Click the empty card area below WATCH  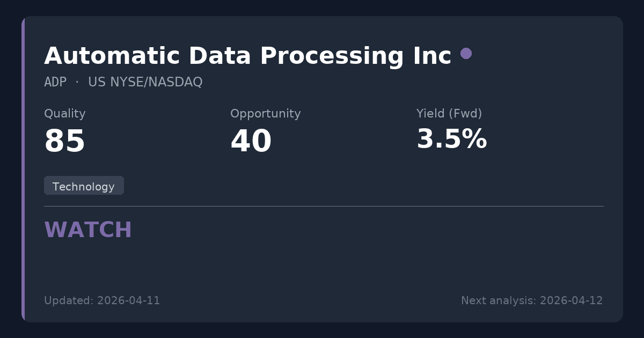click(322, 266)
